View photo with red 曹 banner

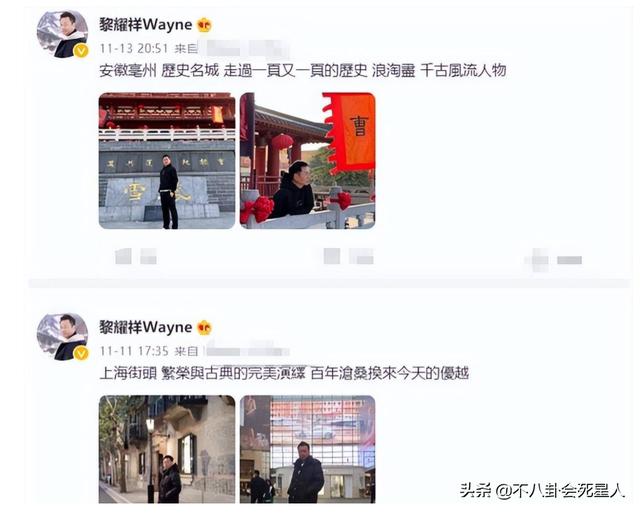308,161
